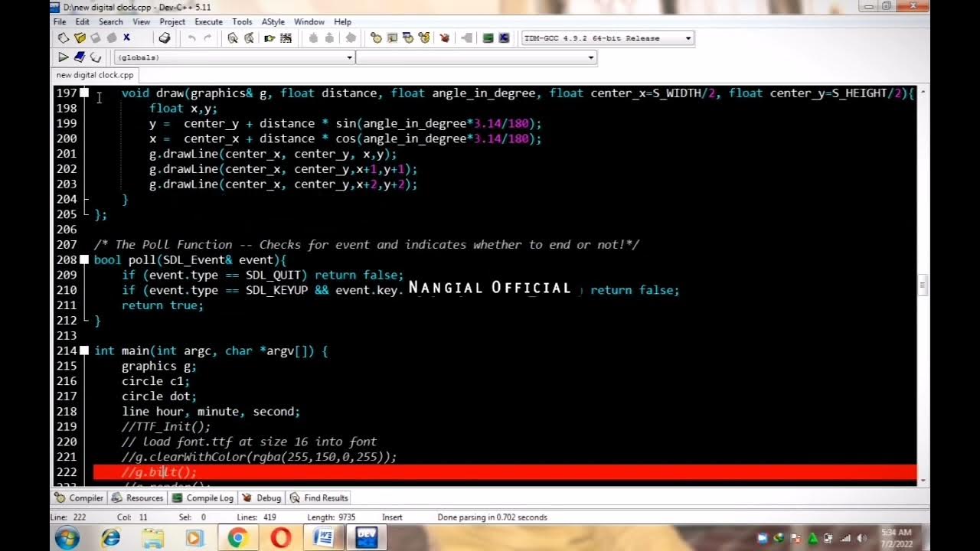Click the editor scrollbar up arrow
Image resolution: width=980 pixels, height=551 pixels.
click(923, 92)
